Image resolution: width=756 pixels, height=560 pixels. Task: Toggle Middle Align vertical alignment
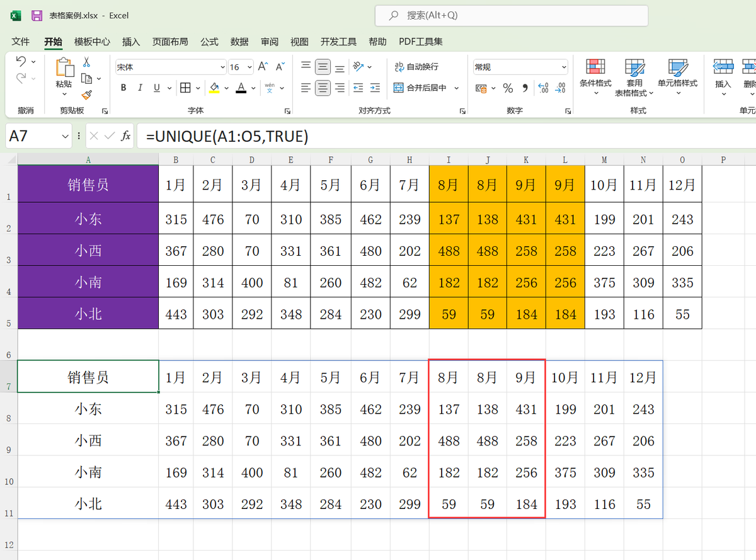coord(323,67)
